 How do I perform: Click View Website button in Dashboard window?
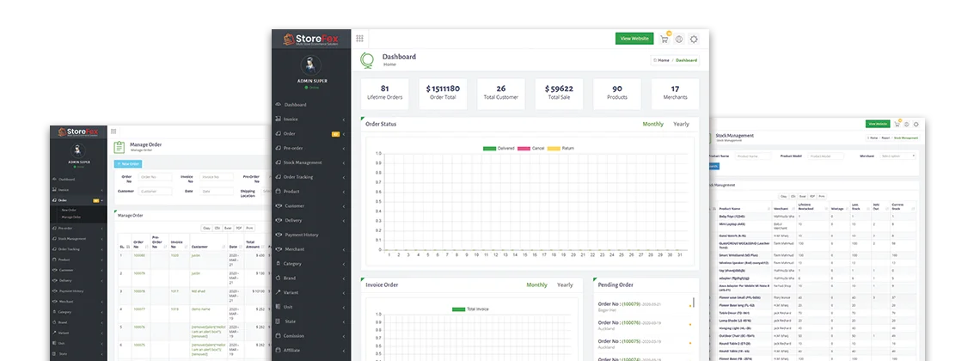click(634, 39)
